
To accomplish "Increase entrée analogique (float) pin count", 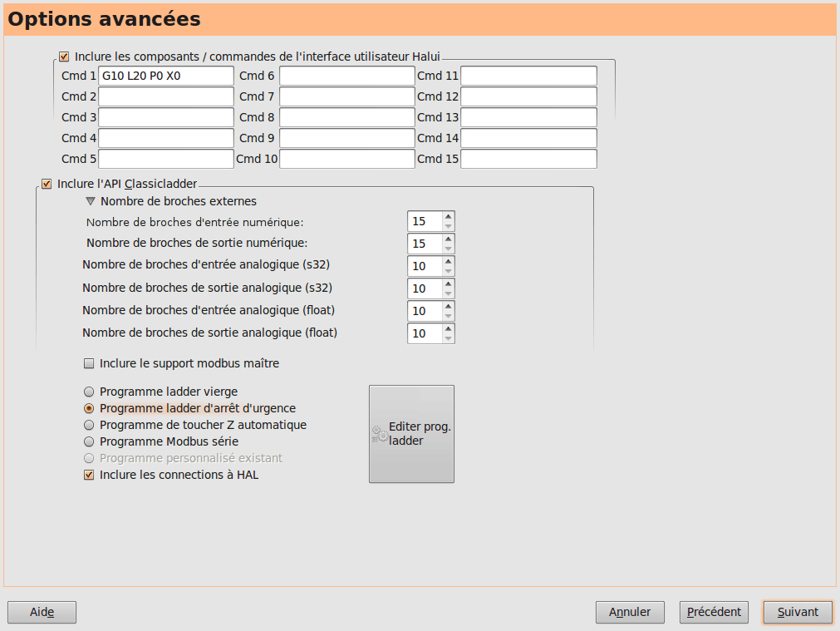I will coord(449,306).
